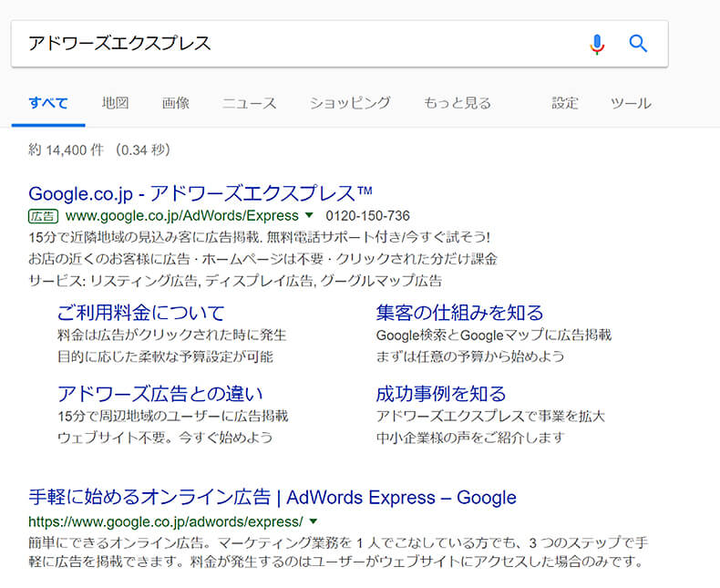
Task: Click the result count 約 14,400 件 text
Action: pos(67,150)
